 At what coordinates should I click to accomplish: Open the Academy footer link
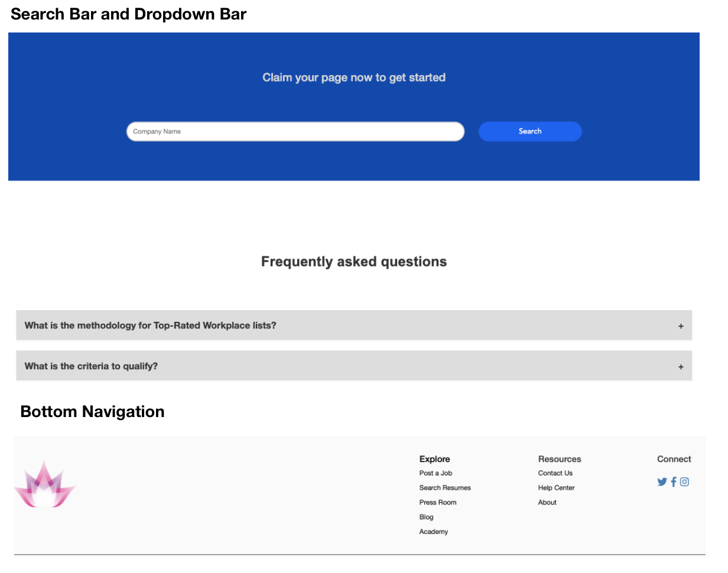(x=434, y=532)
